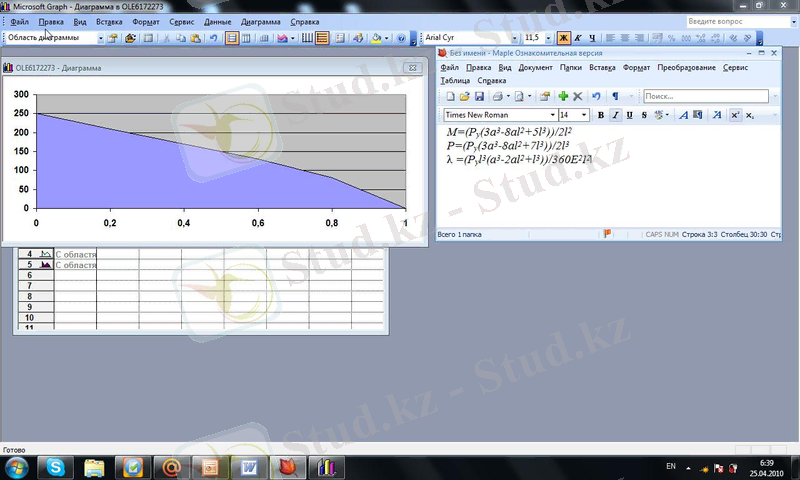Open the 'Область диаграммы' chart objects dropdown
Screen dimensions: 800x480
(x=100, y=38)
